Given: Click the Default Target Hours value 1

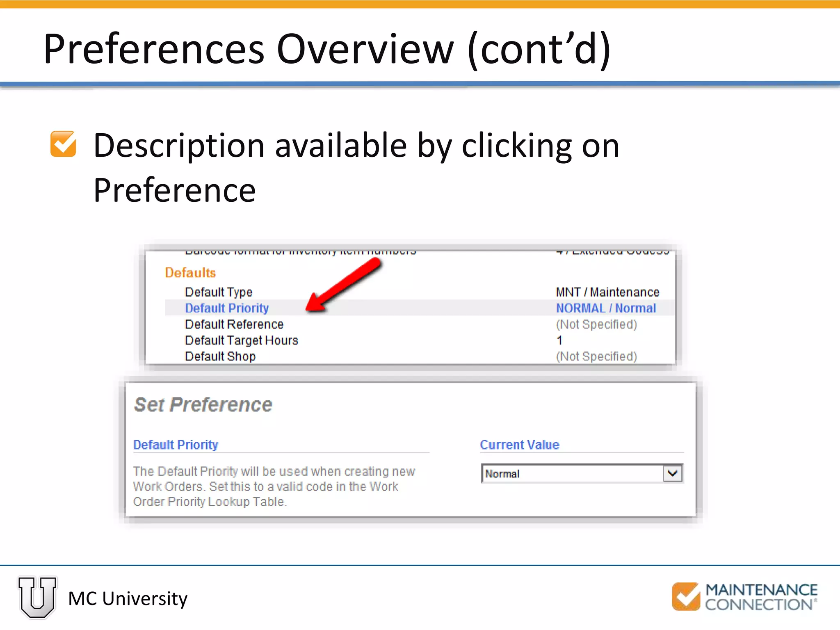Looking at the screenshot, I should coord(559,340).
